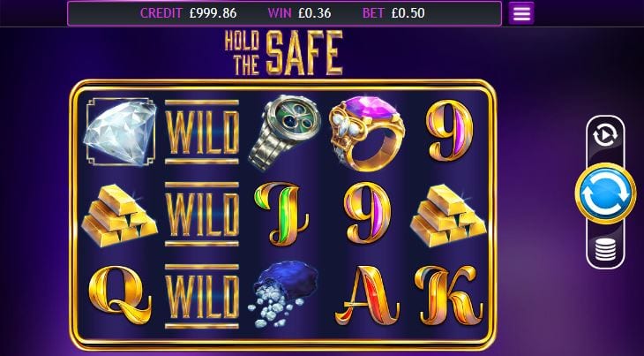Click the green J symbol
Viewport: 644px width, 356px height.
click(281, 214)
